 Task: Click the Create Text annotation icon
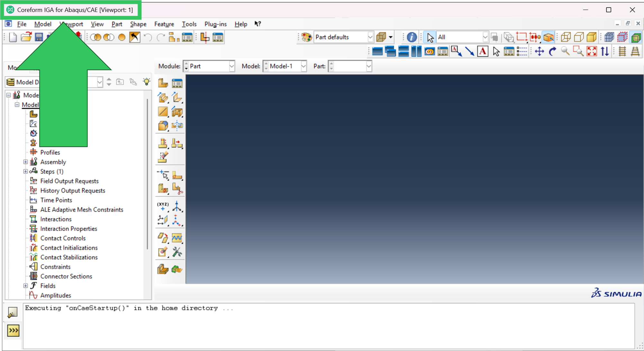pos(483,51)
